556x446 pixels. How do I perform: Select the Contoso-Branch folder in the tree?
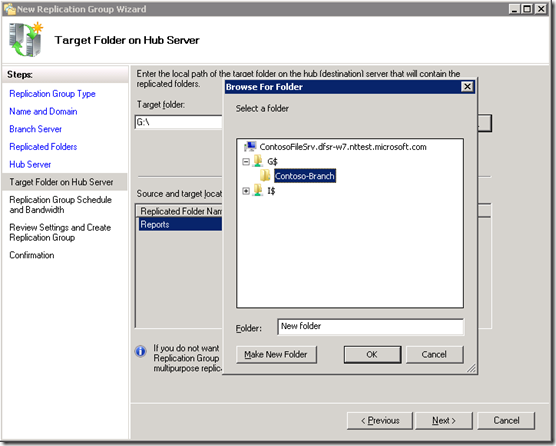tap(305, 176)
